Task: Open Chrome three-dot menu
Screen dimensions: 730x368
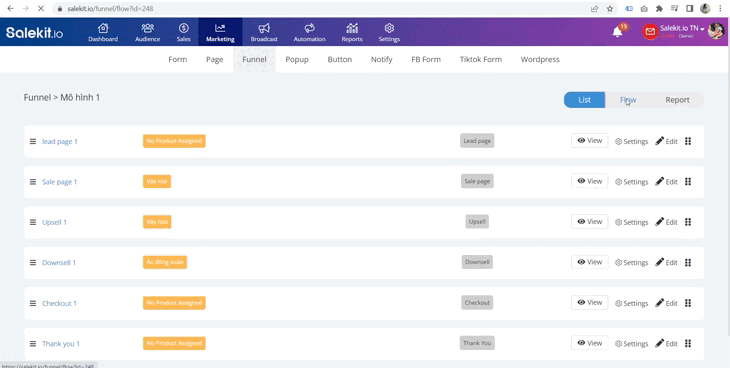Action: pyautogui.click(x=720, y=8)
